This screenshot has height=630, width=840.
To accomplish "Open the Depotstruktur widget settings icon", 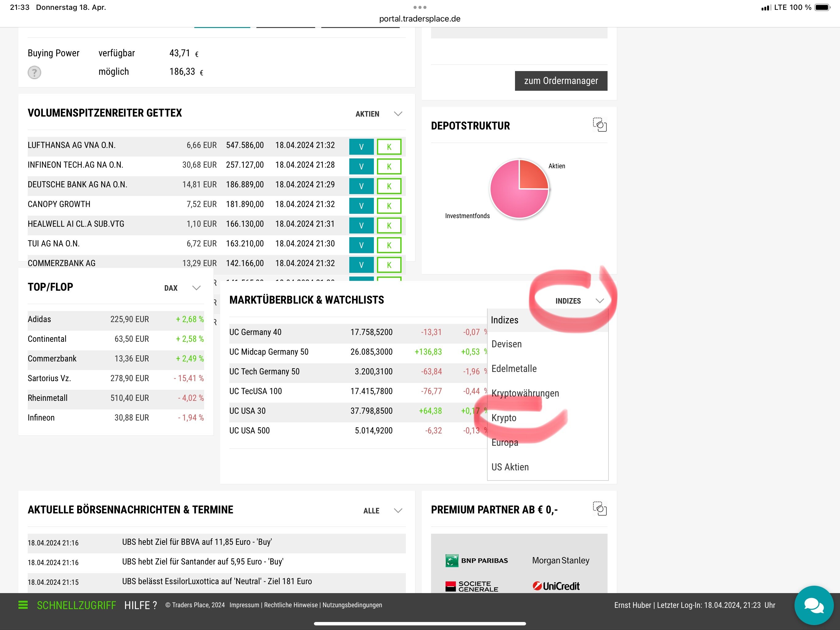I will pyautogui.click(x=600, y=125).
